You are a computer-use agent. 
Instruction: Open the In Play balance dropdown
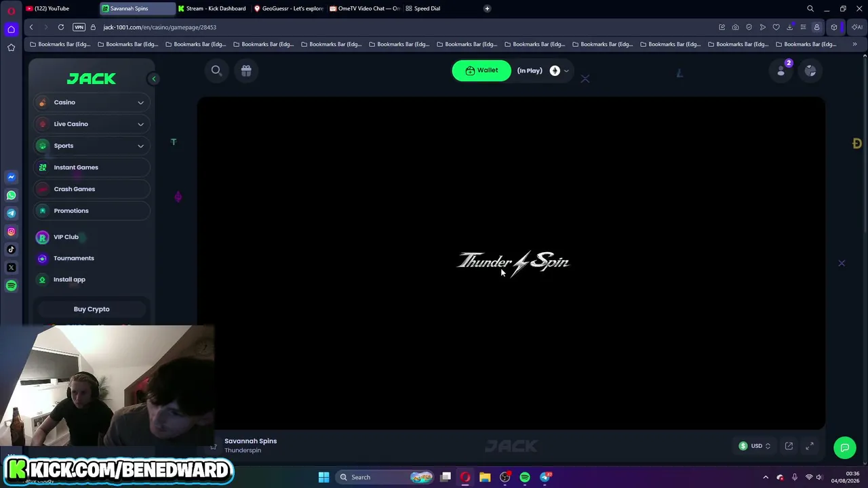click(543, 70)
